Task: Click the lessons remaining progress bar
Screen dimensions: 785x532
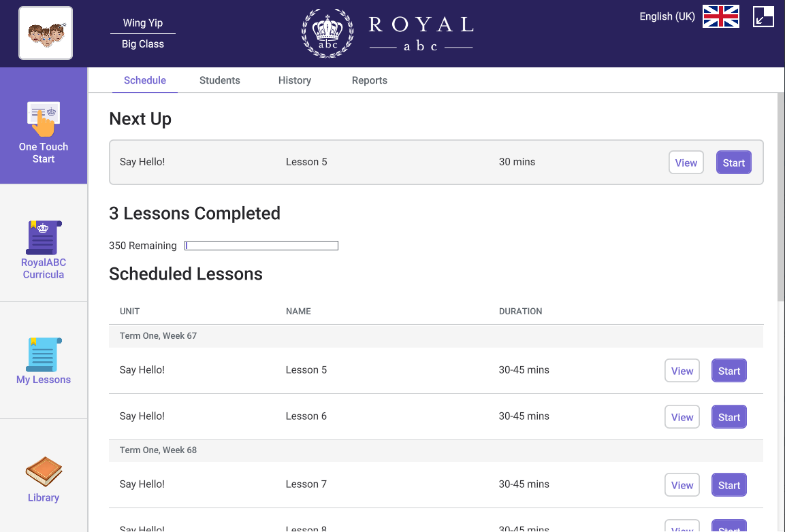Action: coord(261,246)
